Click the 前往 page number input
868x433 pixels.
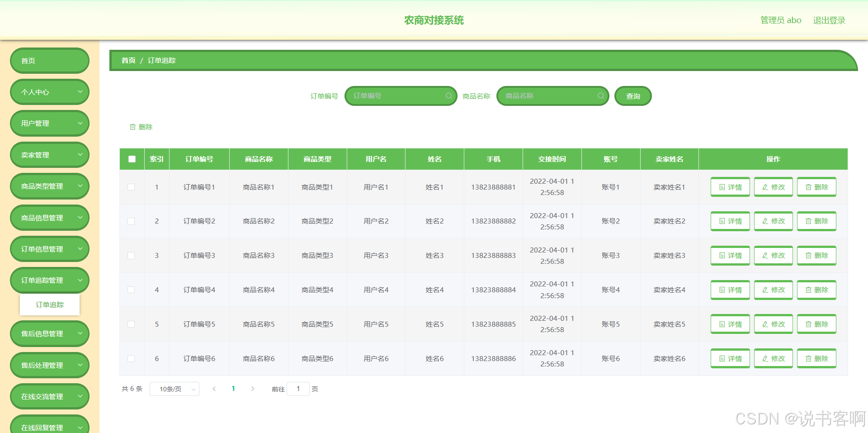pyautogui.click(x=298, y=389)
